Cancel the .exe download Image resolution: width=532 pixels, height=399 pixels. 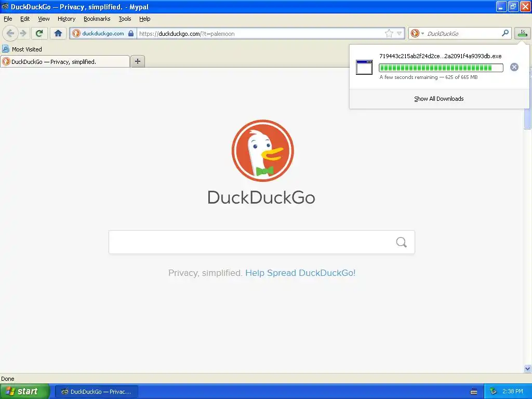514,67
